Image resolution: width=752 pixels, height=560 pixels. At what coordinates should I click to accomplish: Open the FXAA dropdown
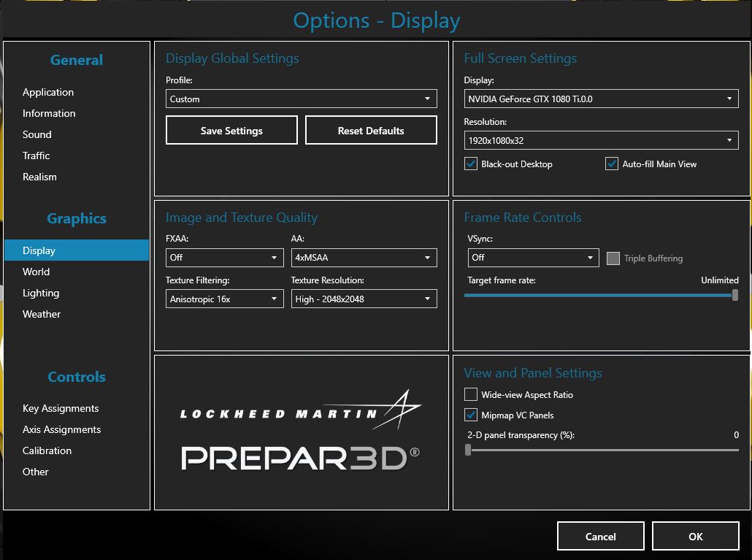224,258
